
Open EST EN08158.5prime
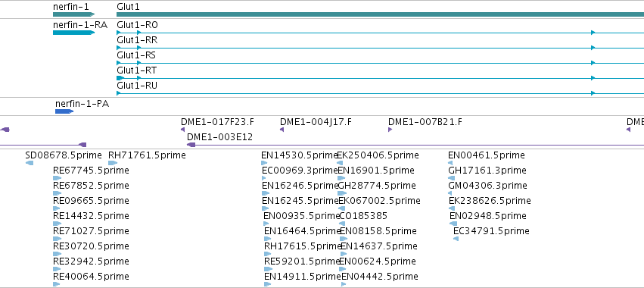tap(378, 231)
